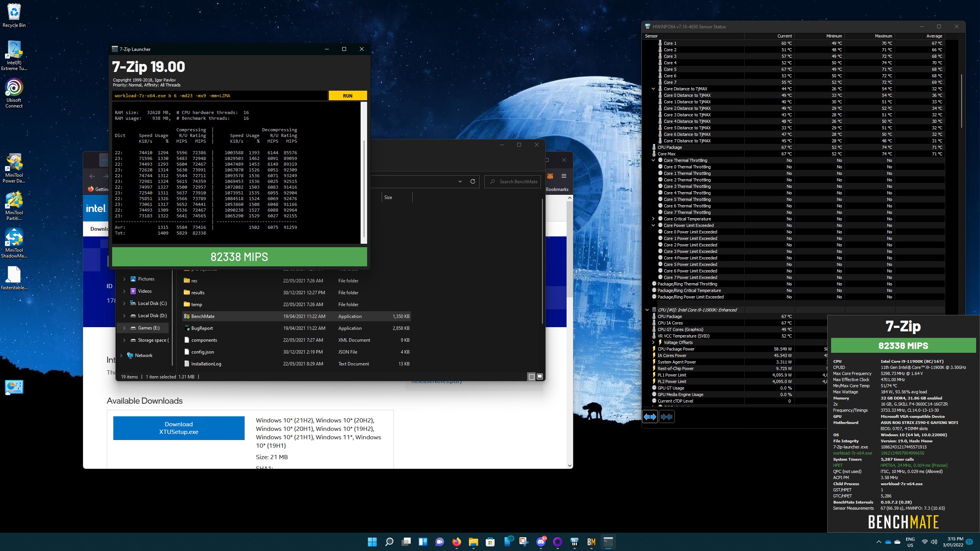Click the Search BenchMate field

[513, 182]
